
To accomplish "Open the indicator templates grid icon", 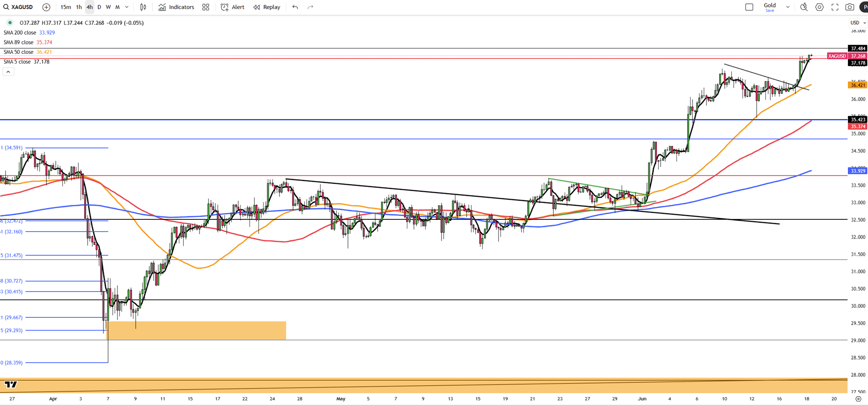I will (206, 7).
